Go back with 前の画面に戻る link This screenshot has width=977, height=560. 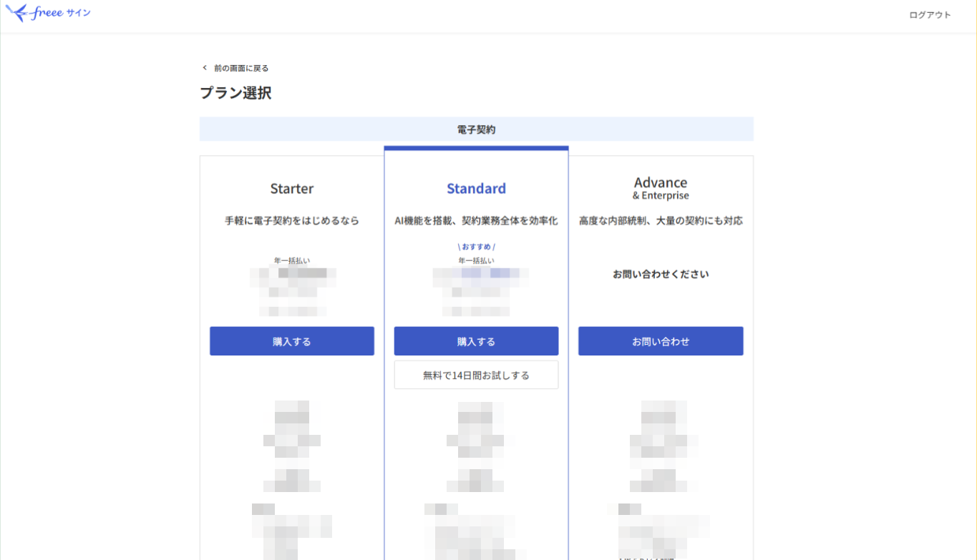tap(241, 68)
